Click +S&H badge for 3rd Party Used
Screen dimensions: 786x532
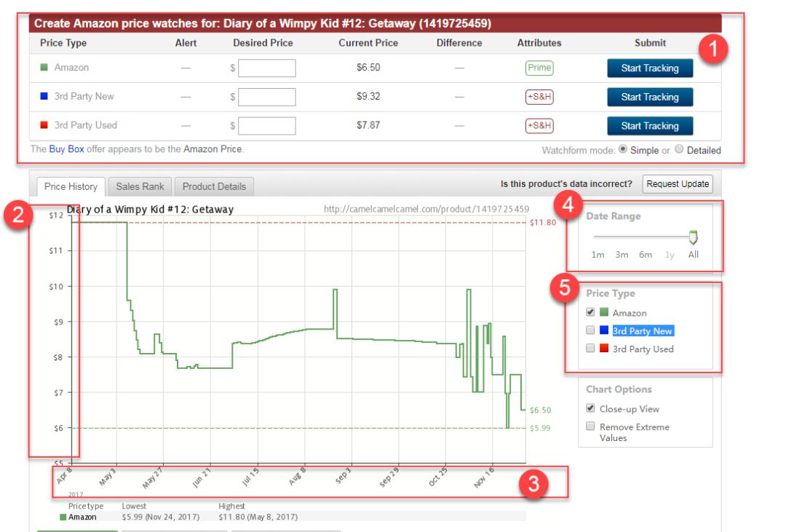pos(539,125)
